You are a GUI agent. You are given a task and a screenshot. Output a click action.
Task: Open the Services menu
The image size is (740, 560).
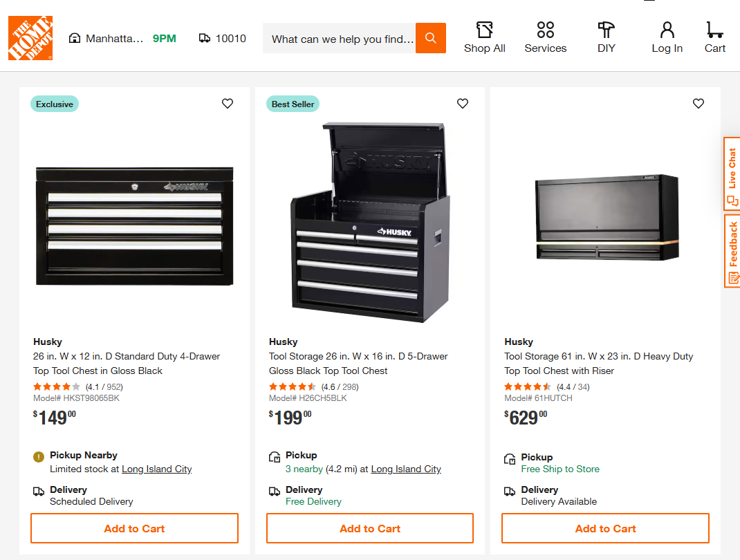click(x=545, y=38)
